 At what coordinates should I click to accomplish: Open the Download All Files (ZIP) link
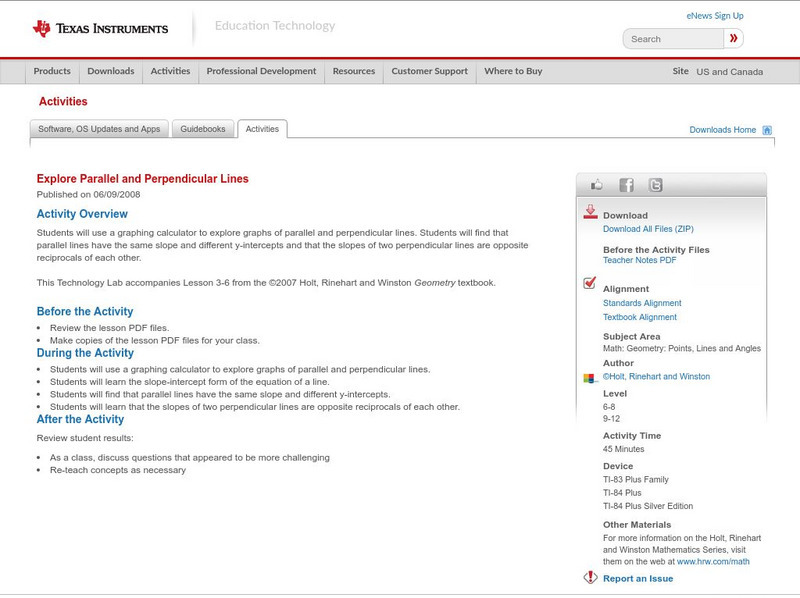[x=649, y=229]
